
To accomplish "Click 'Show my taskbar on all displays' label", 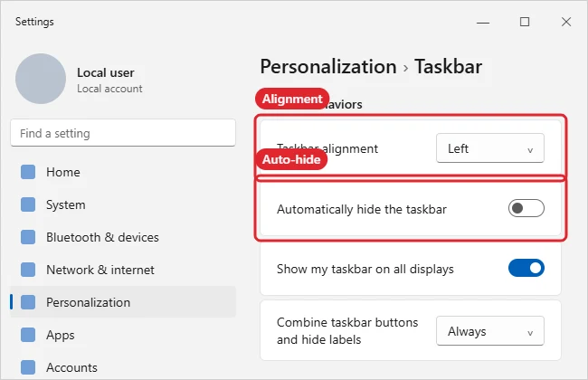I will [365, 269].
